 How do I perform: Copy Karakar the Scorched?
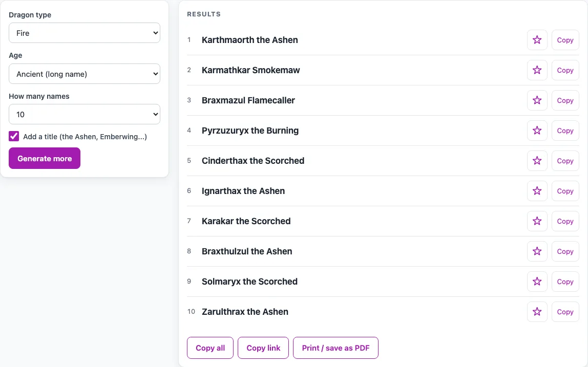565,221
